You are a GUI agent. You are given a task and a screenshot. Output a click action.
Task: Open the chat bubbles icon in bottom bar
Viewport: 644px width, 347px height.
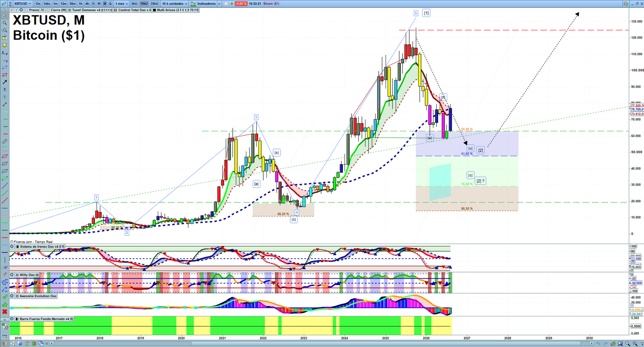pos(20,343)
